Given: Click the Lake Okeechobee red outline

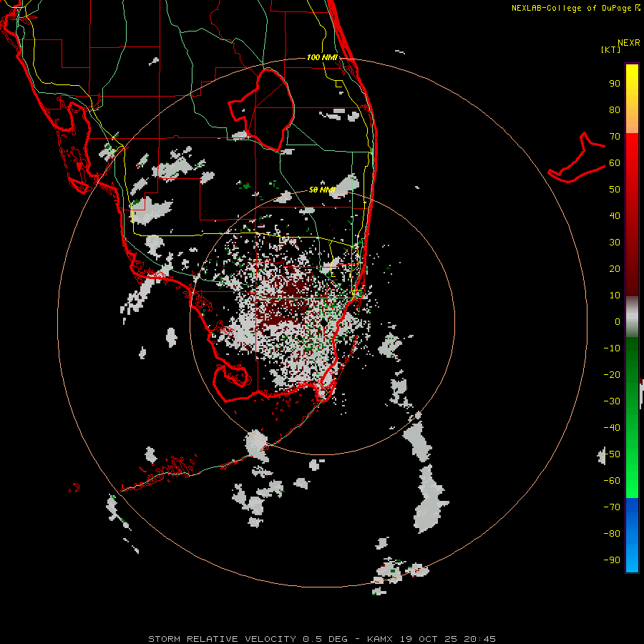Looking at the screenshot, I should tap(261, 109).
